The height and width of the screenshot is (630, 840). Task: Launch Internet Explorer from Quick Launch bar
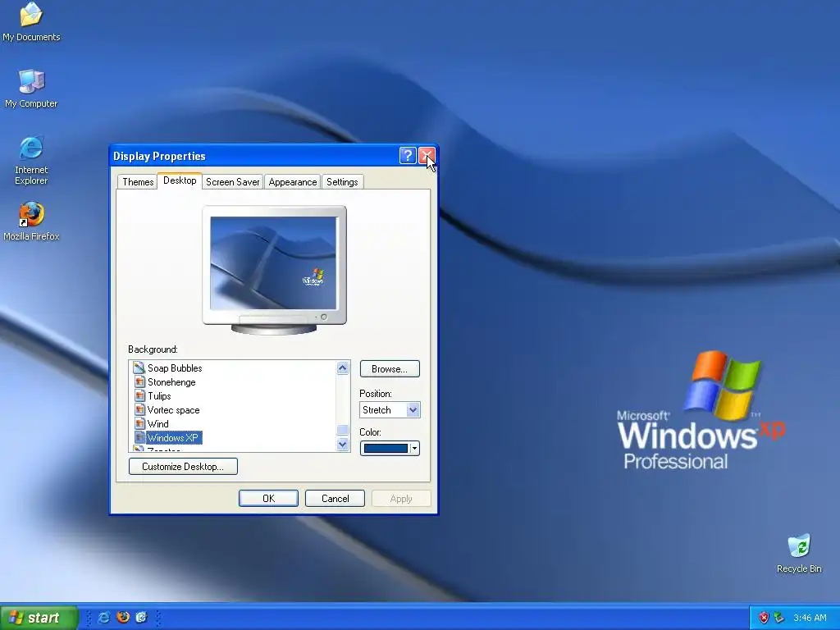point(104,617)
